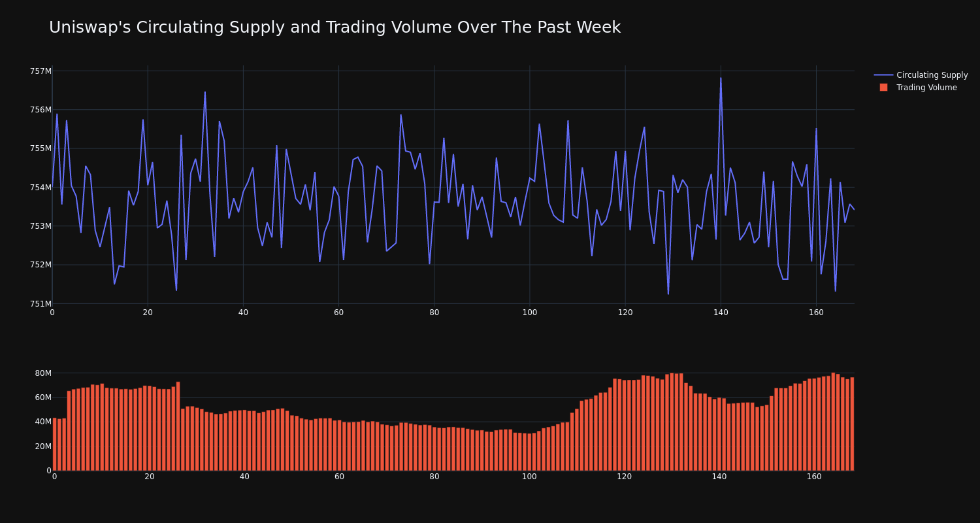Click the 757M y-axis label
Screen dimensions: 980x523
pos(41,71)
